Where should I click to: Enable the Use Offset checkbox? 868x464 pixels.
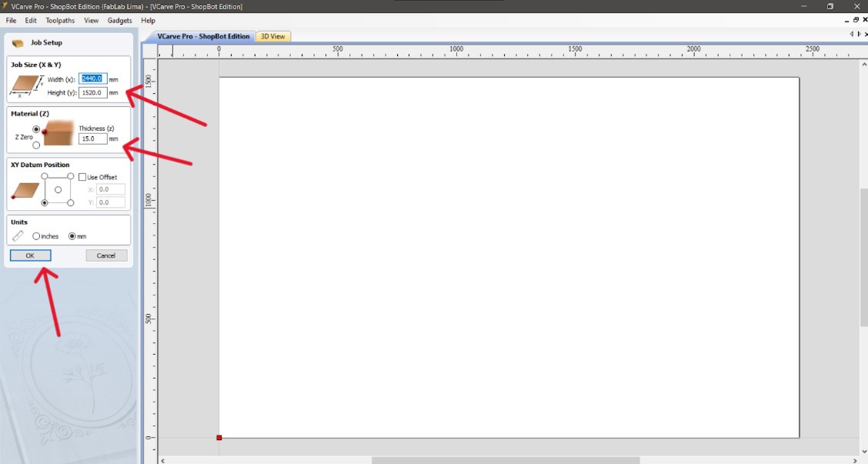[x=82, y=177]
